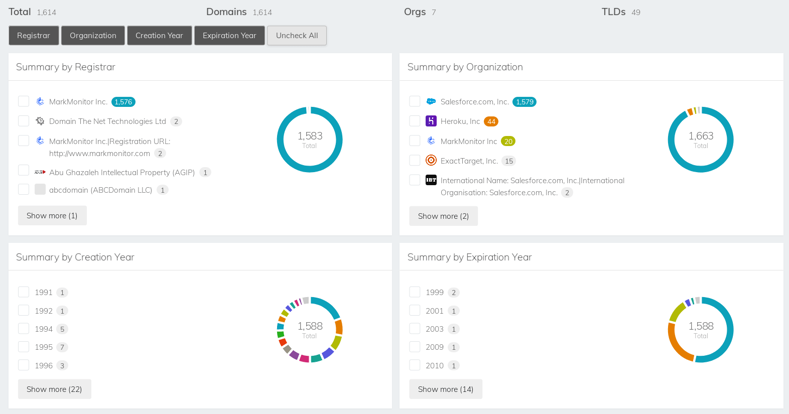Click the MarkMonitor Inc organization logo icon
This screenshot has width=789, height=414.
(x=431, y=141)
